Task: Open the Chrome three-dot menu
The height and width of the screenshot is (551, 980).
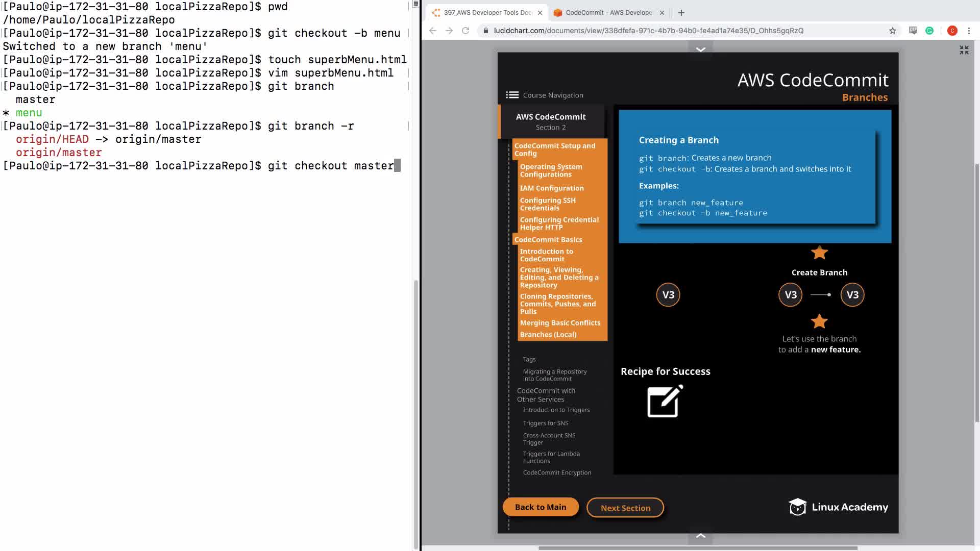Action: pos(969,31)
